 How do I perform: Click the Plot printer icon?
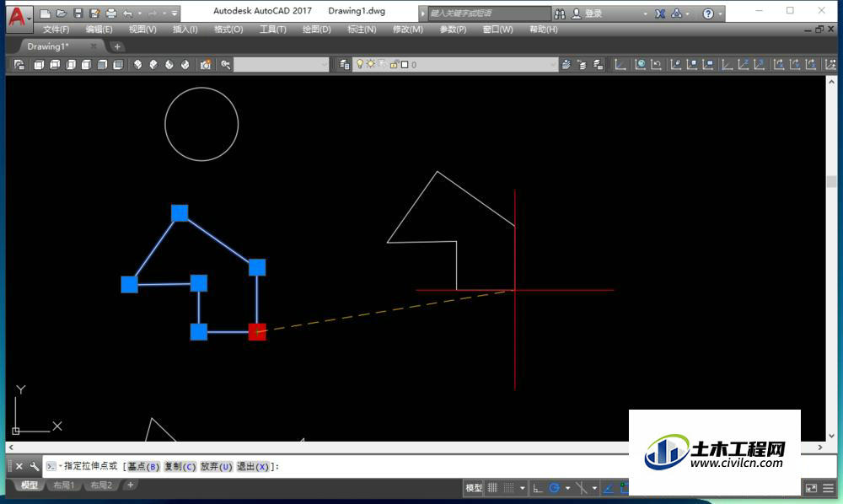(x=111, y=13)
